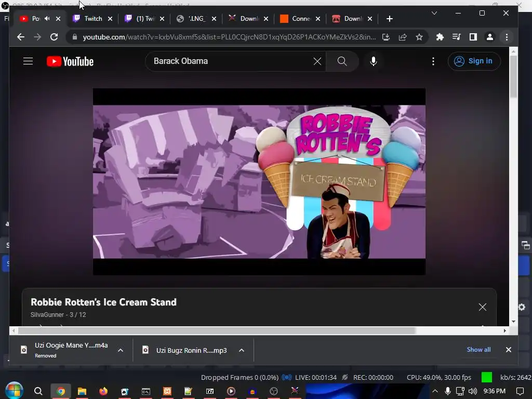Screen dimensions: 532x399
Task: Open the media controls icon
Action: (456, 37)
